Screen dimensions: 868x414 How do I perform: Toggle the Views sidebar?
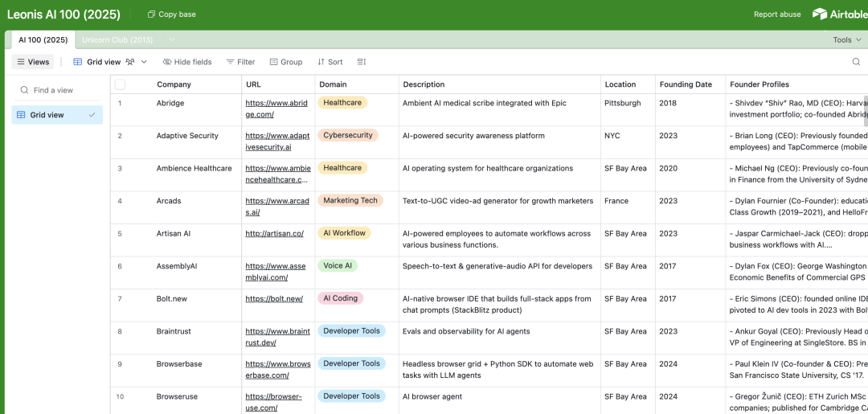(33, 62)
